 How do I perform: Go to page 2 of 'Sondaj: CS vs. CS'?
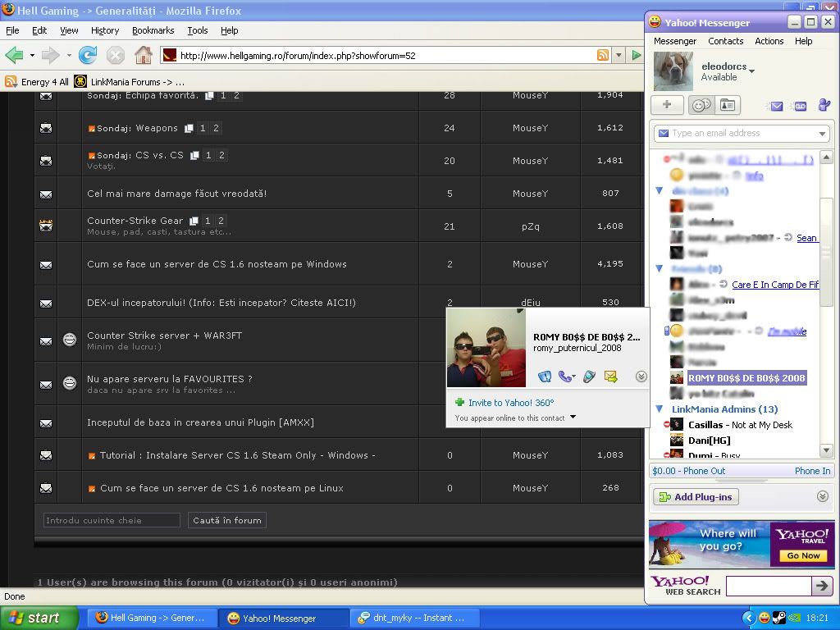(221, 155)
